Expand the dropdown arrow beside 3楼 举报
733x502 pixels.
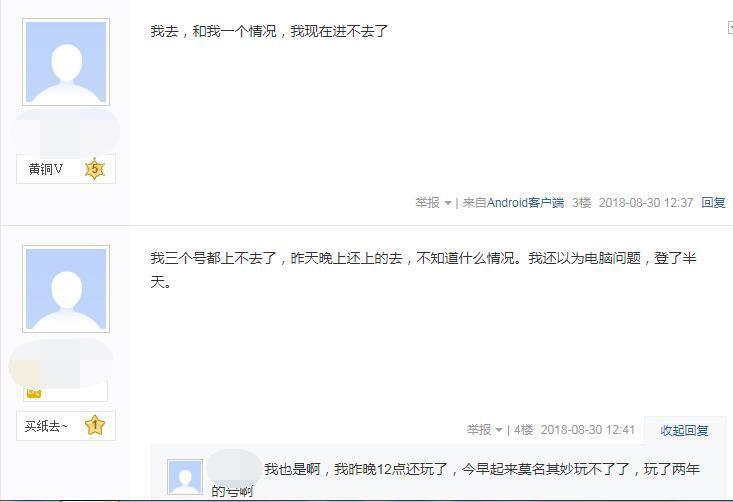pos(448,203)
